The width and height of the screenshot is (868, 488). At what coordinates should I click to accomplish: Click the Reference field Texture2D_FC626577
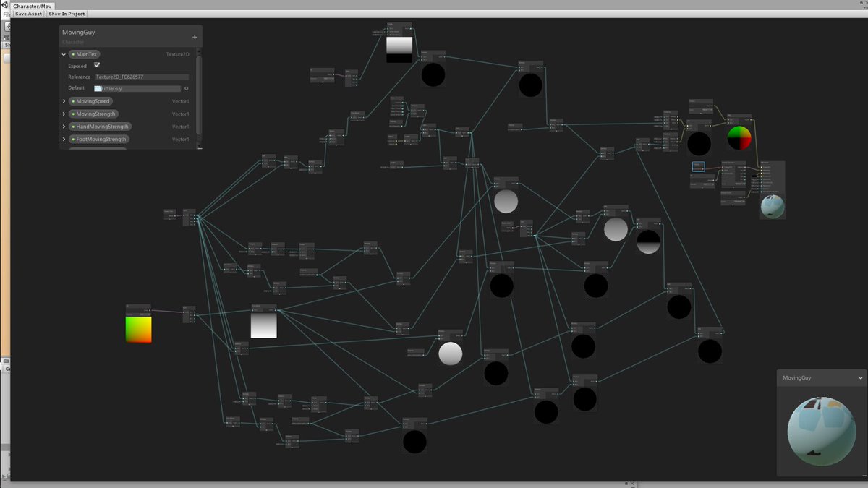142,77
